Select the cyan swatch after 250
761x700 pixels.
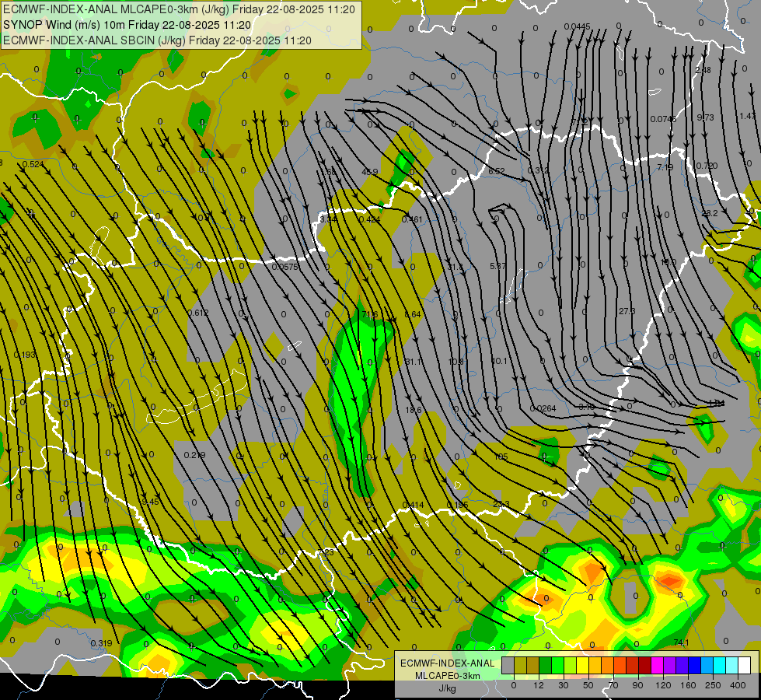coord(720,666)
